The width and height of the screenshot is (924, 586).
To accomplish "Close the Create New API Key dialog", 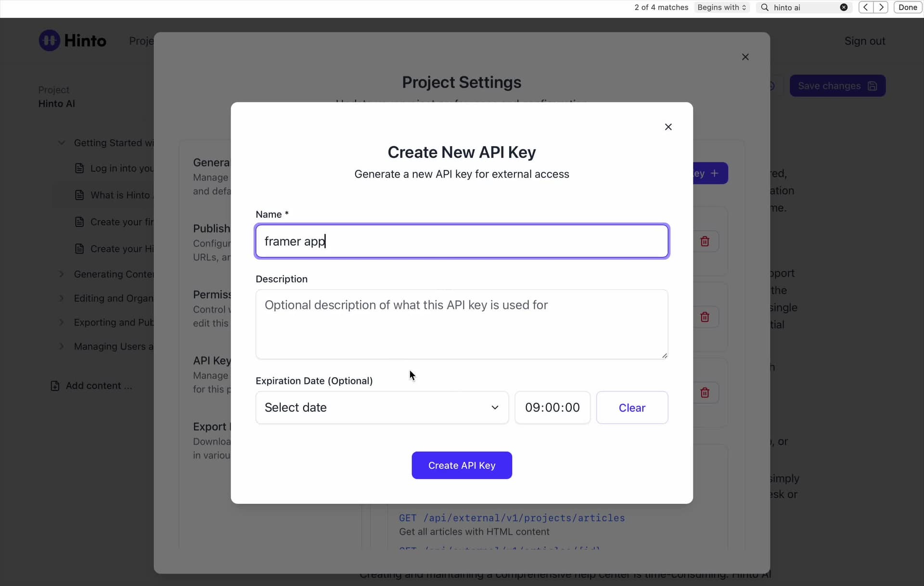I will click(x=668, y=127).
